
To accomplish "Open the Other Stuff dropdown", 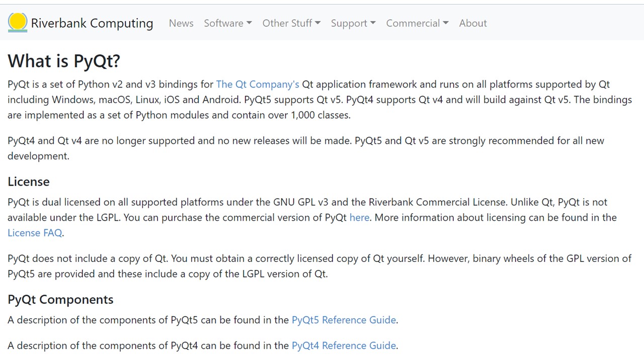I will pyautogui.click(x=291, y=23).
